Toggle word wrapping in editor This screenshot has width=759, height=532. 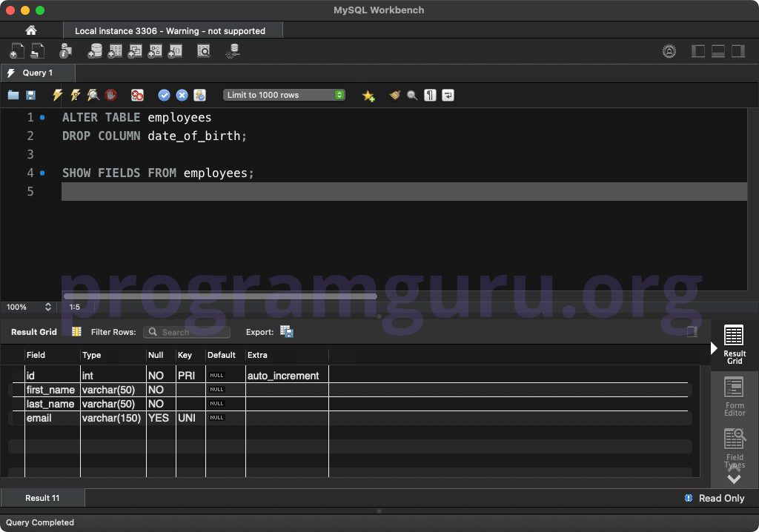pos(448,95)
